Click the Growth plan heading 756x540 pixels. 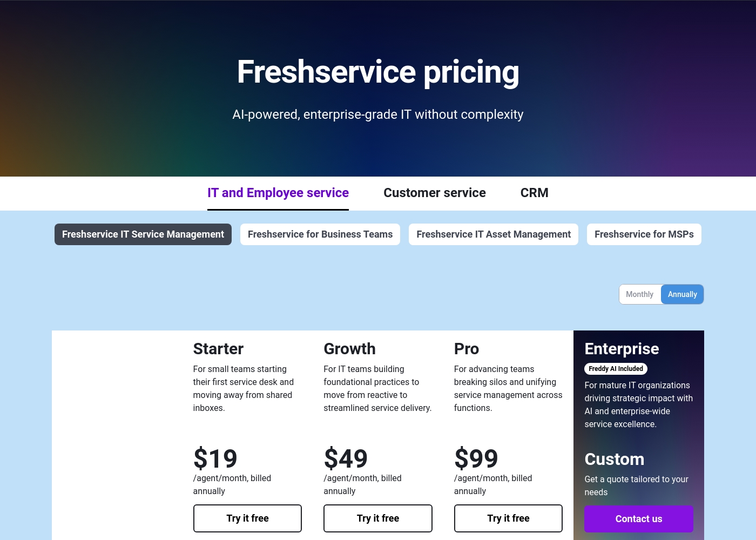click(x=349, y=349)
